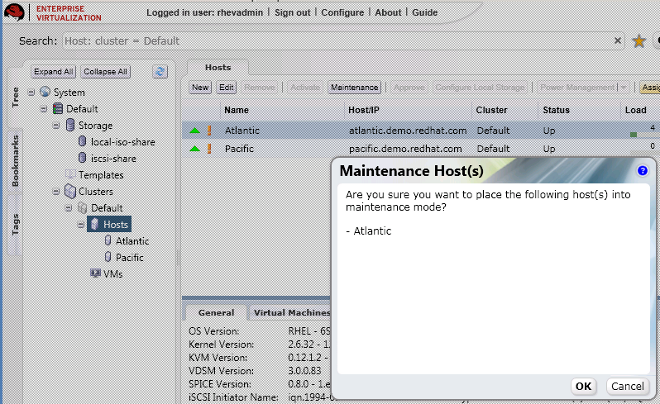Open the dialog's blue help icon

(642, 171)
